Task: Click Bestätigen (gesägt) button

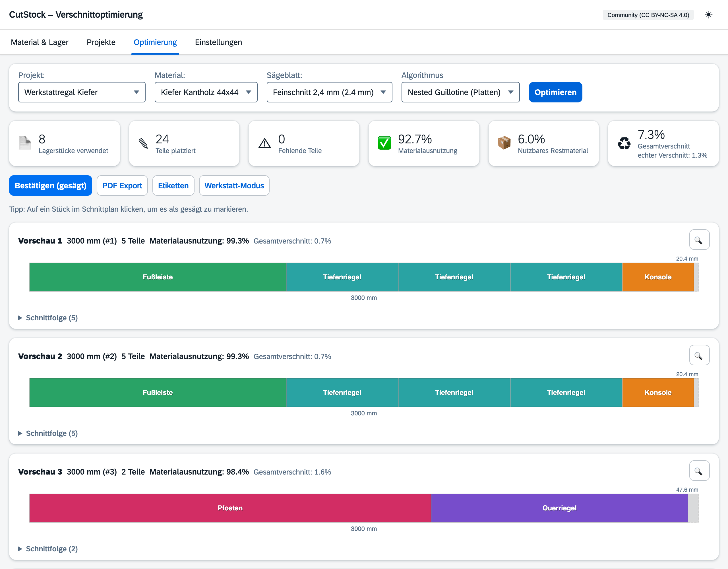Action: pos(51,185)
